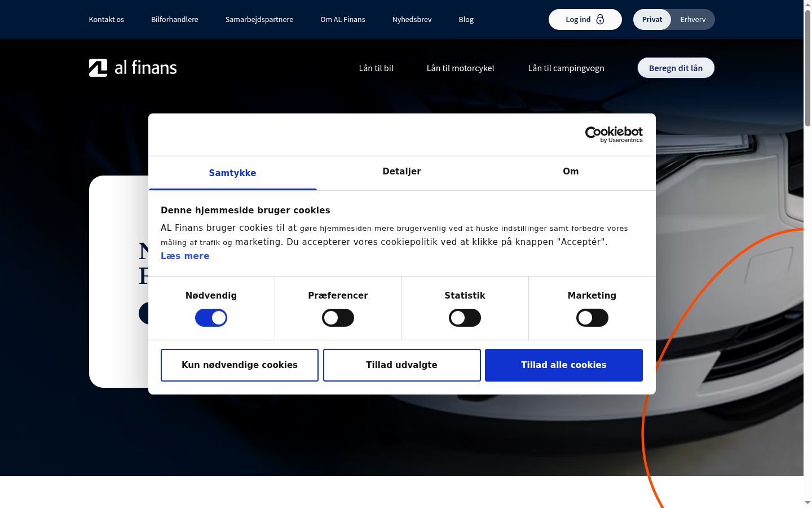Click Tillad udvalgte button
The height and width of the screenshot is (508, 812).
(x=402, y=365)
